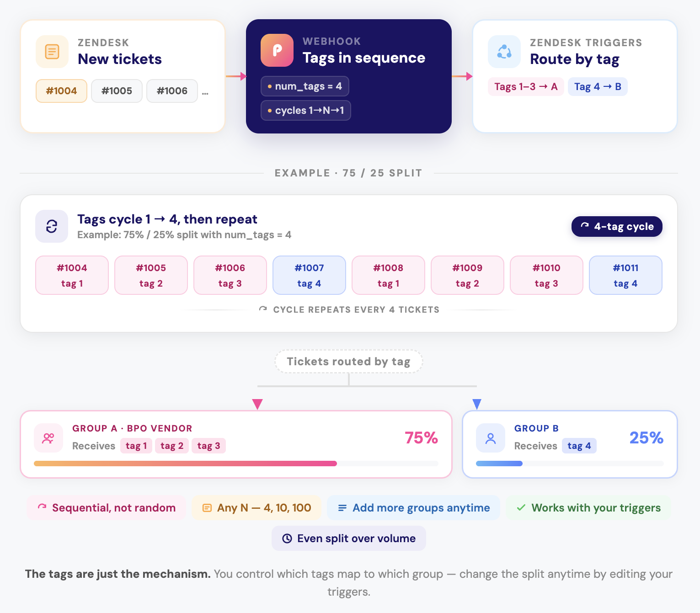The height and width of the screenshot is (613, 700).
Task: Click the Group A people icon
Action: 48,438
